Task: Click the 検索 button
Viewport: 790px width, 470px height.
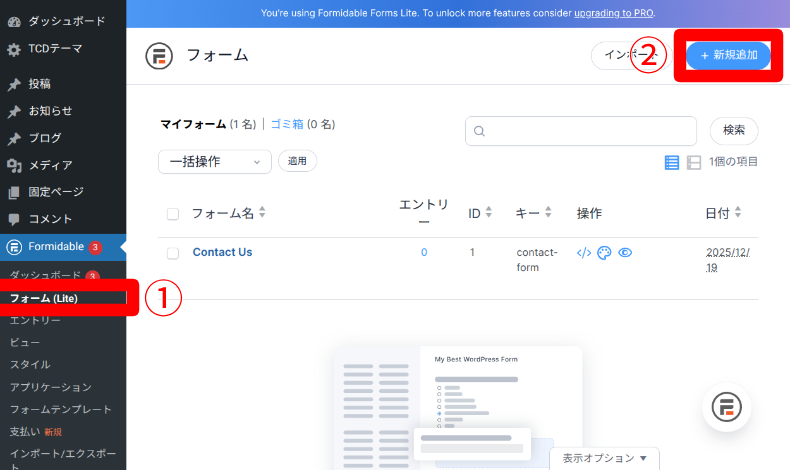Action: 734,130
